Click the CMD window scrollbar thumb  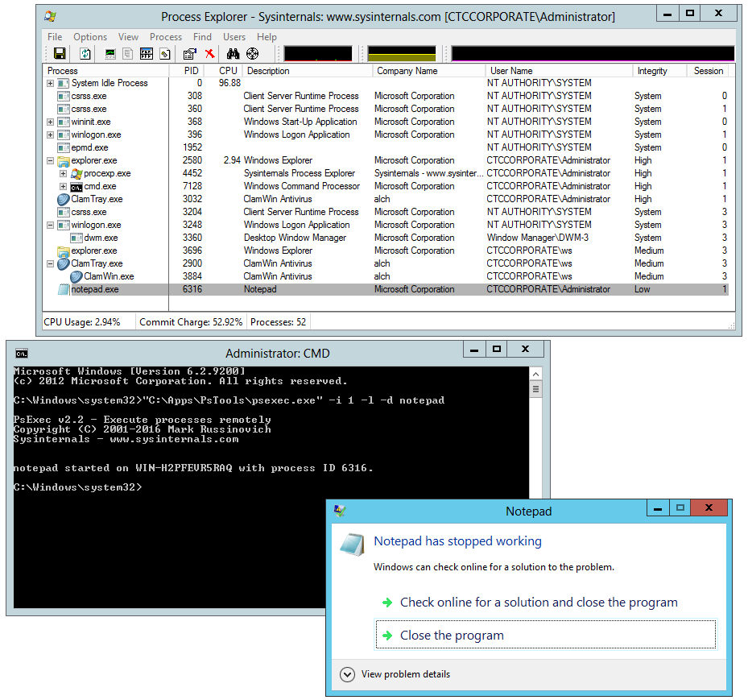(x=535, y=389)
